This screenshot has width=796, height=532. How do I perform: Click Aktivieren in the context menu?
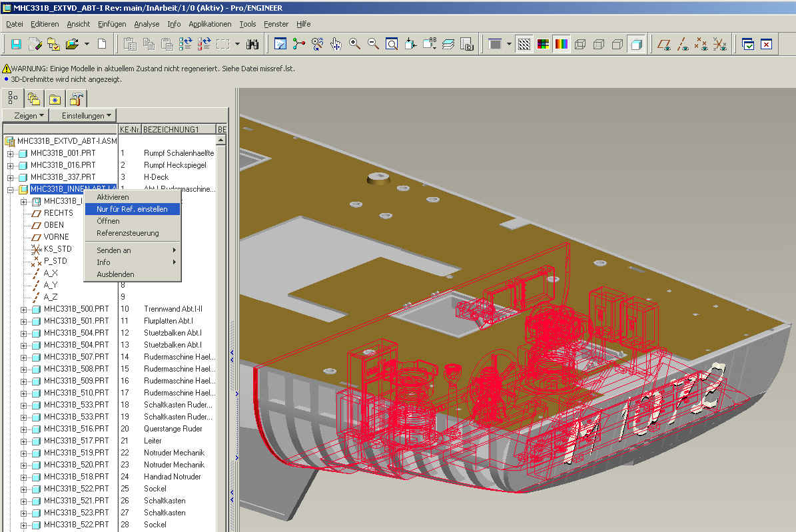[x=113, y=197]
